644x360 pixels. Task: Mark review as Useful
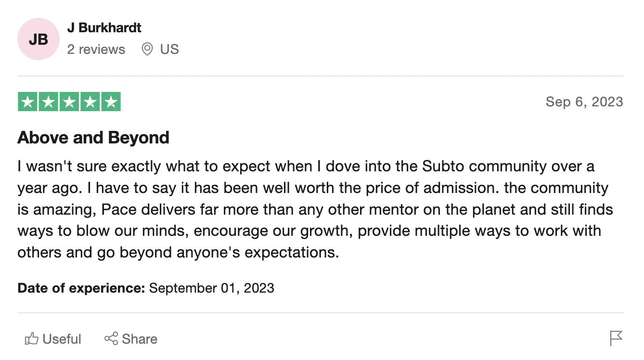(x=53, y=339)
